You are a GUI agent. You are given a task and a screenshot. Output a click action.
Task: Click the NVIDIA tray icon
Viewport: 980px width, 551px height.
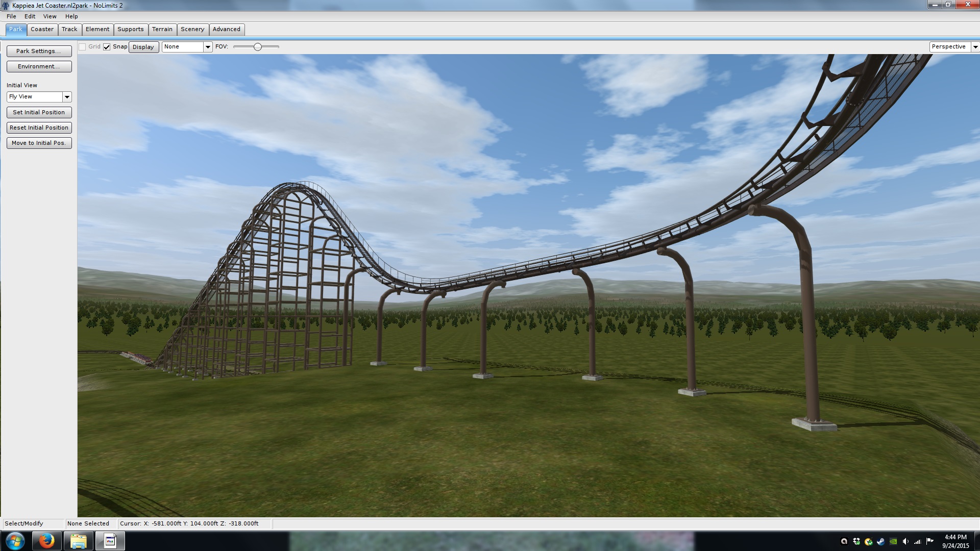coord(893,541)
